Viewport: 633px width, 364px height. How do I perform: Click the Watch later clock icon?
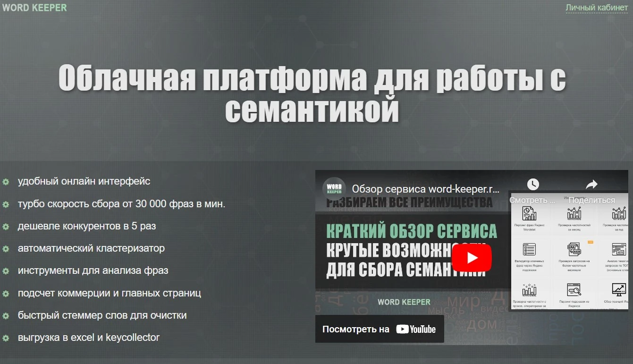coord(533,184)
